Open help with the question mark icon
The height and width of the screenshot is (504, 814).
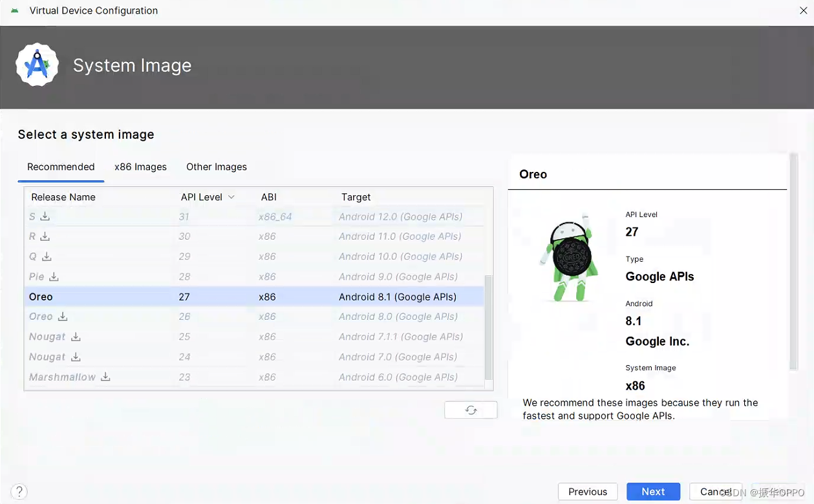coord(19,492)
